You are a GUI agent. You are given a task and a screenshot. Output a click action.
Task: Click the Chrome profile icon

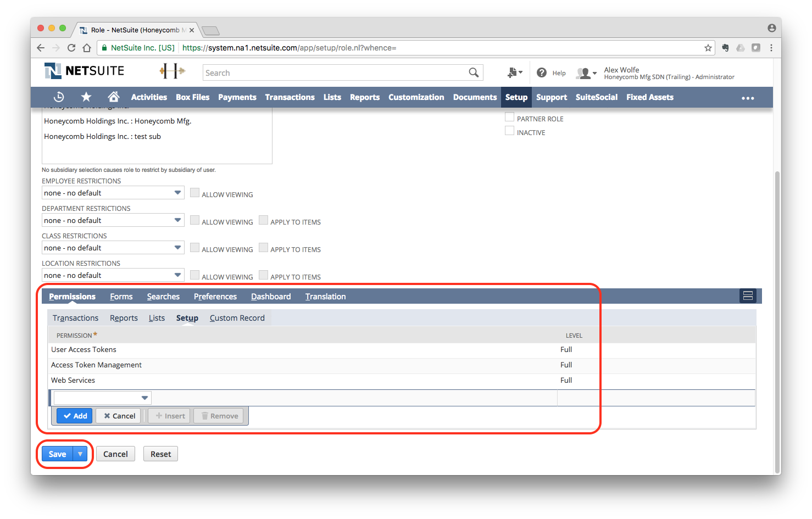(x=771, y=28)
